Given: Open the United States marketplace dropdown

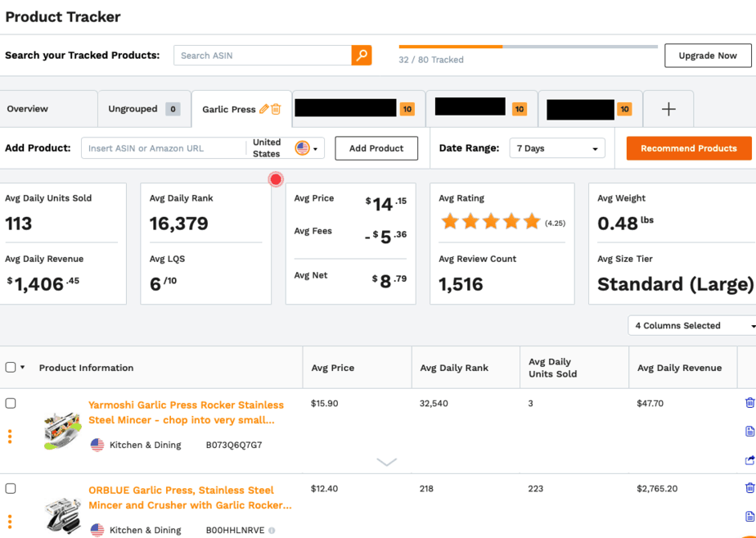Looking at the screenshot, I should pos(286,148).
